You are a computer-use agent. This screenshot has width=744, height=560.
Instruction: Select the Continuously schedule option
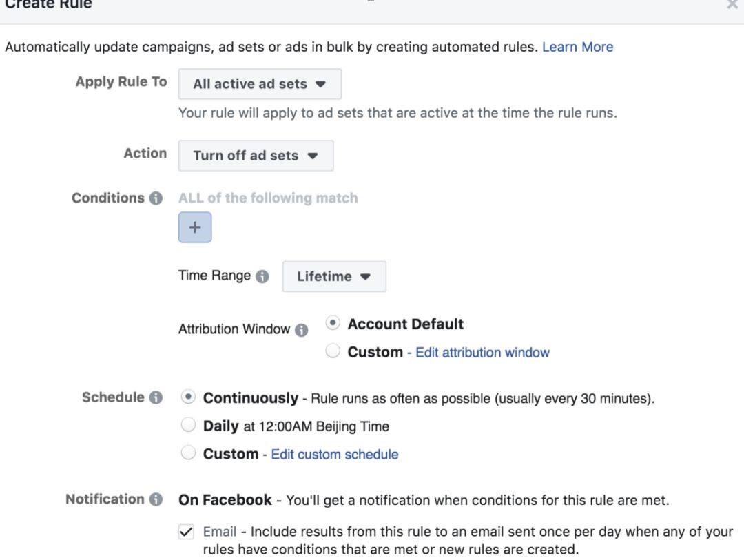click(x=188, y=397)
